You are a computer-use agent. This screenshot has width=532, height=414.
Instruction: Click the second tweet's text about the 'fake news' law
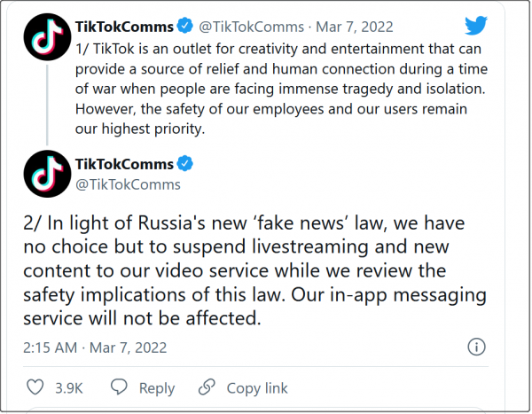[239, 270]
